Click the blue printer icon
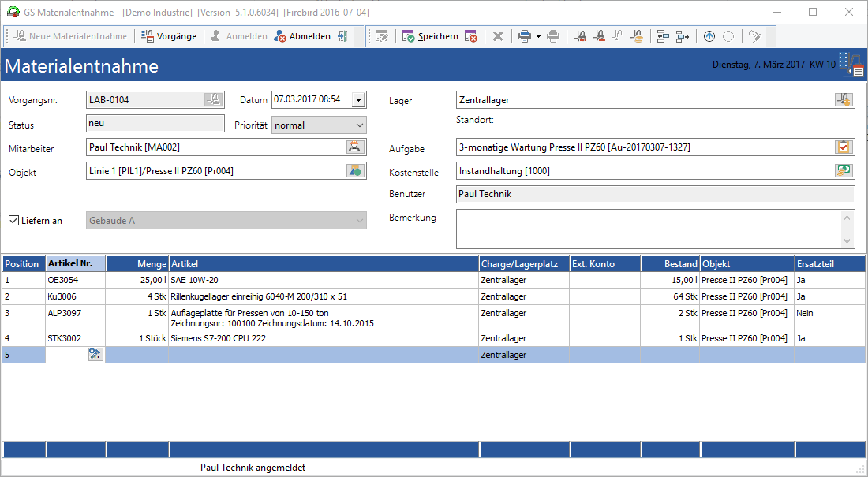The height and width of the screenshot is (477, 868). 524,36
